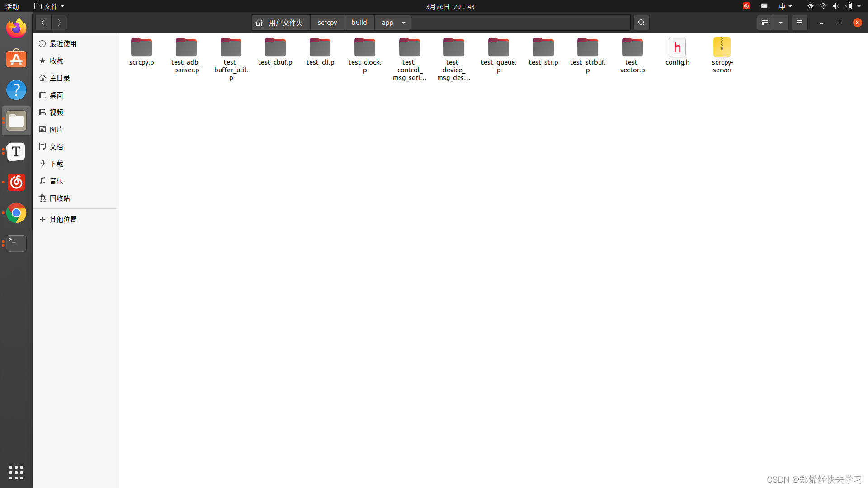Click the NetEase tray icon in top bar

tap(746, 6)
